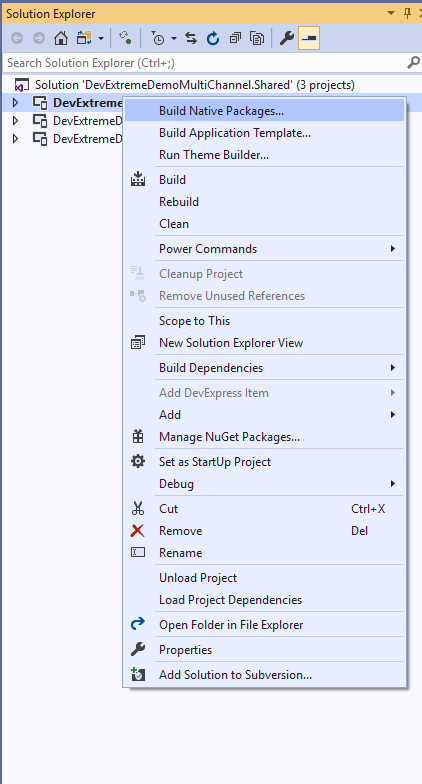Click the Sync with Active Document icon

pyautogui.click(x=190, y=38)
